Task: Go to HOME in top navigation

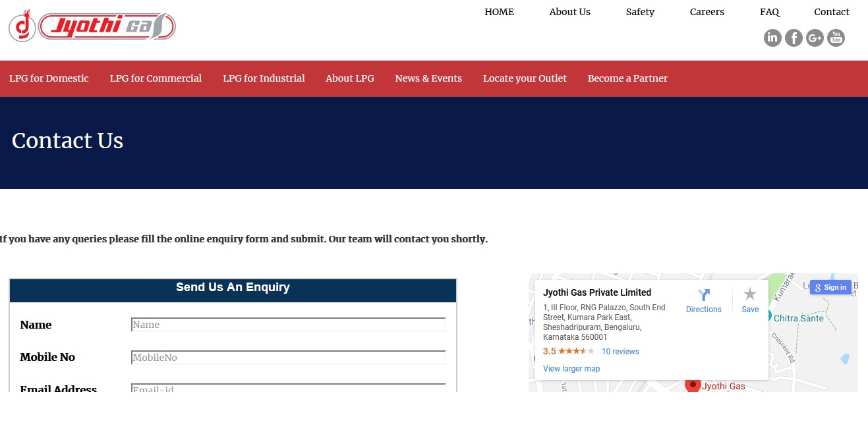Action: coord(499,12)
